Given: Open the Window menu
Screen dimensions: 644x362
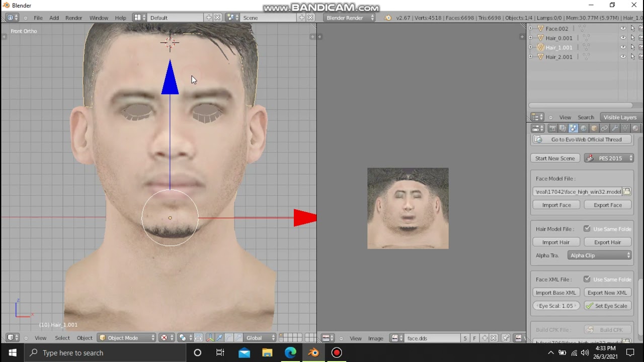Looking at the screenshot, I should coord(99,18).
